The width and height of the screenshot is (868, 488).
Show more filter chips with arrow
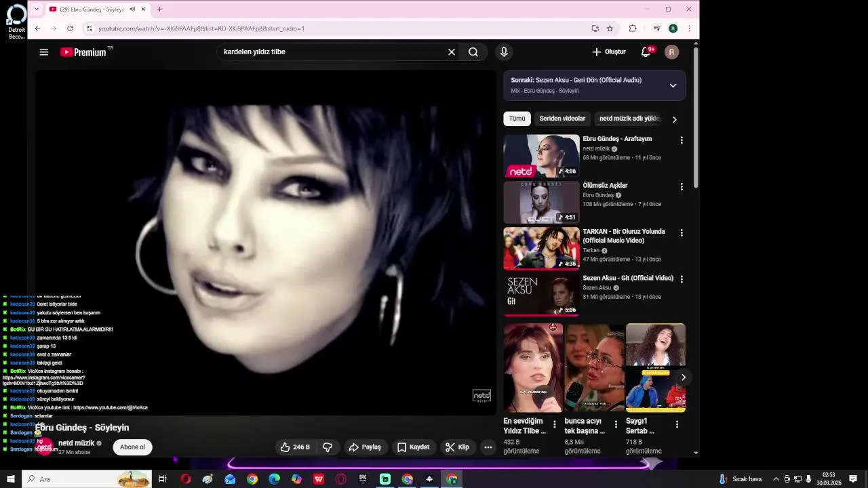pyautogui.click(x=674, y=119)
